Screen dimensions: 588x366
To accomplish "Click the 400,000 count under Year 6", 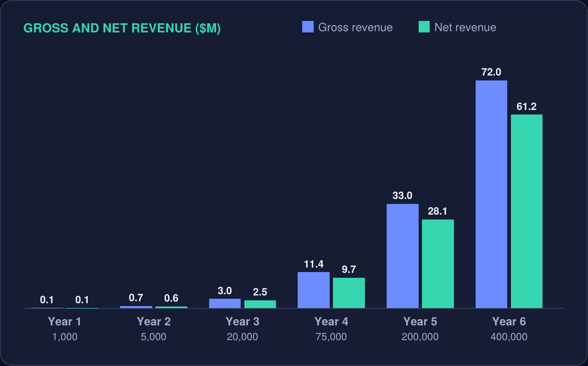I will 509,337.
